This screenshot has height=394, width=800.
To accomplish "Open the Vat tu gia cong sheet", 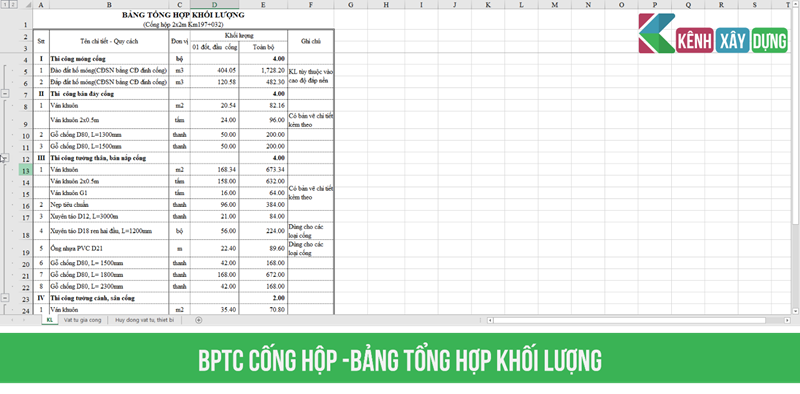I will (83, 320).
